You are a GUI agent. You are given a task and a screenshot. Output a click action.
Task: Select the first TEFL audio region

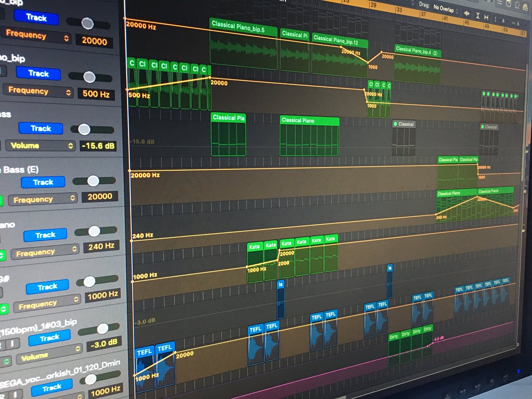pos(145,368)
